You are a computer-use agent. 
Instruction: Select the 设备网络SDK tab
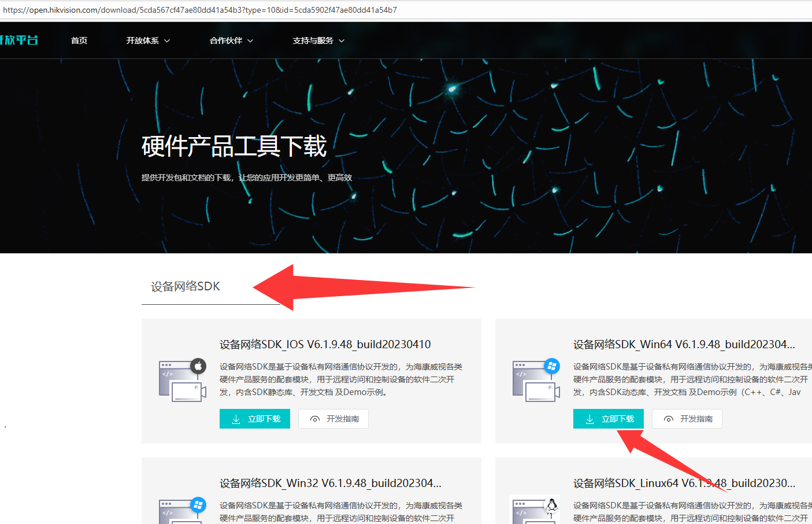186,287
